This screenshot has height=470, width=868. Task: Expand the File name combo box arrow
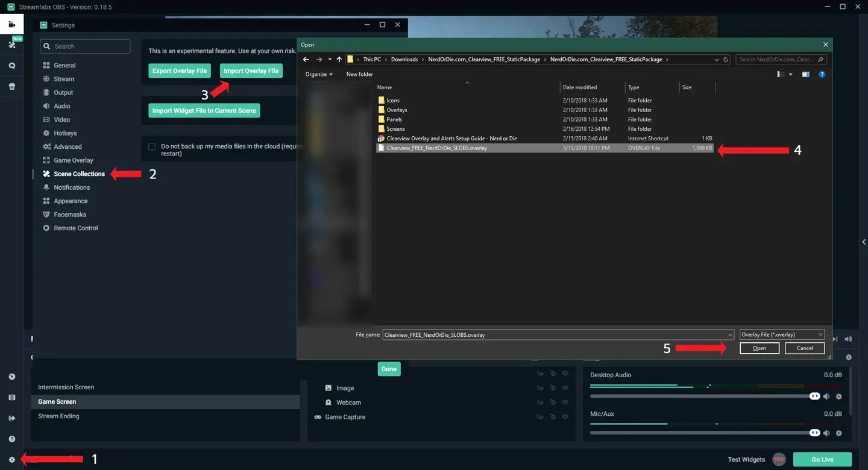click(x=729, y=334)
